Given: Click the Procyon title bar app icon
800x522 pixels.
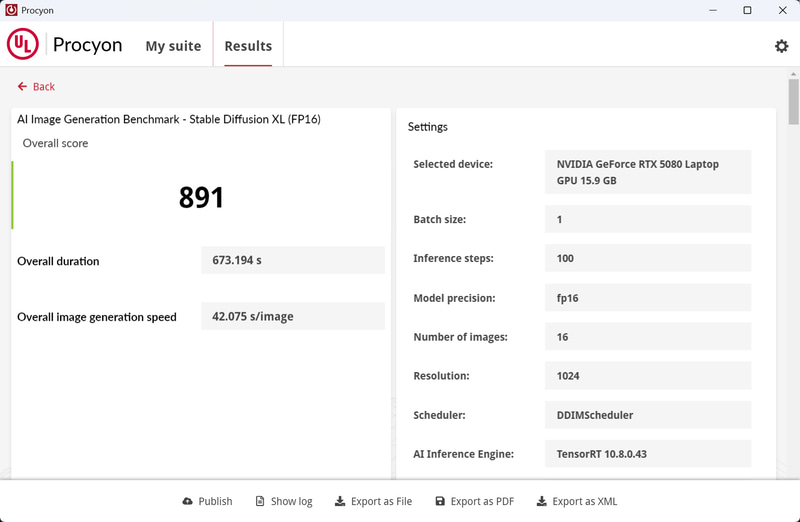Looking at the screenshot, I should pos(11,10).
